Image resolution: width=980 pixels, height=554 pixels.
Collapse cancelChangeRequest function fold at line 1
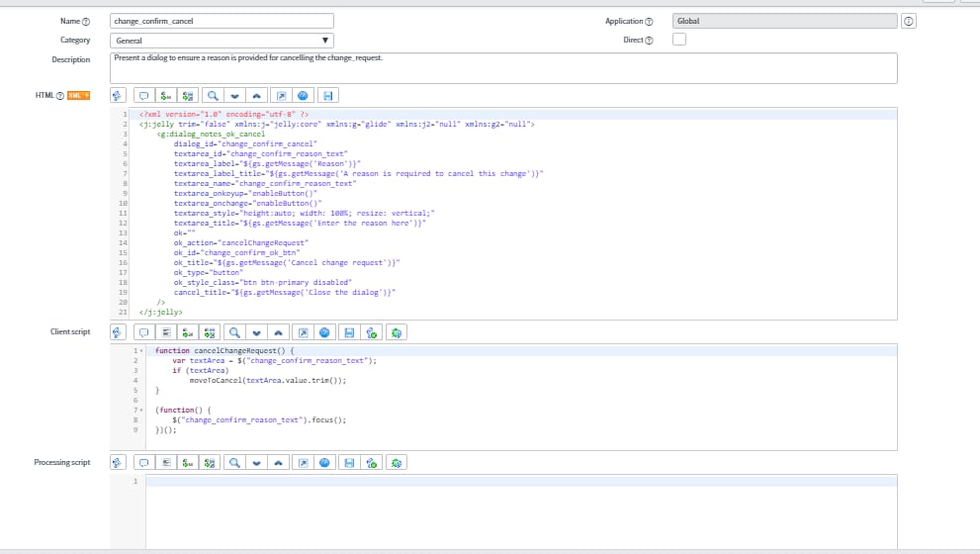141,351
